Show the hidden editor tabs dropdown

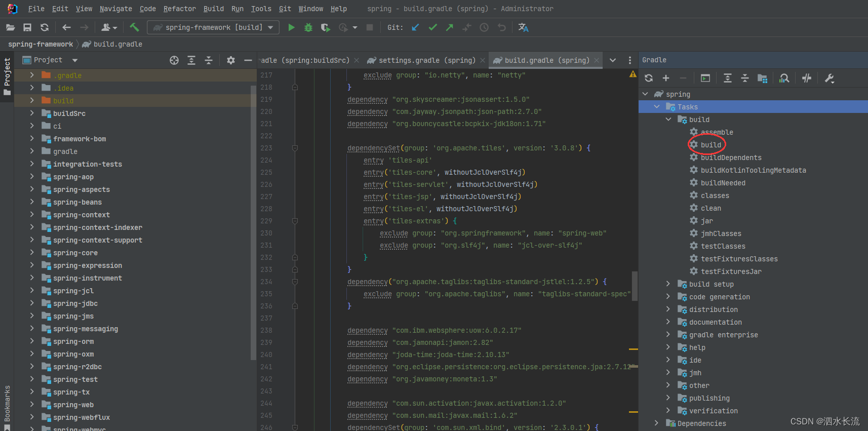coord(613,60)
